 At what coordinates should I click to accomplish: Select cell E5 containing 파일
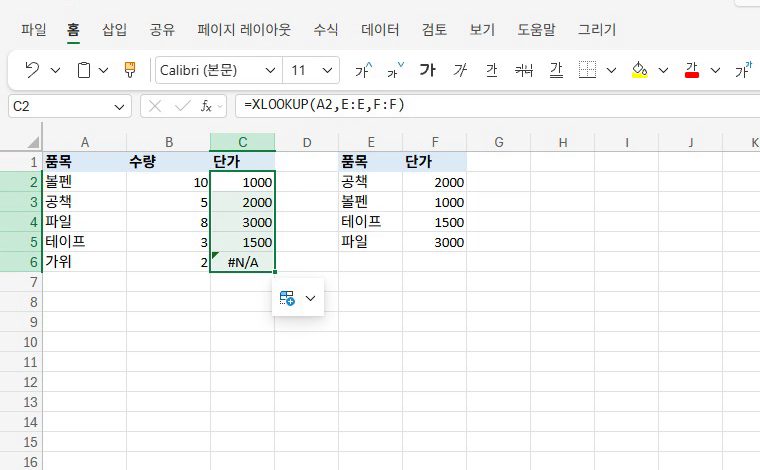(371, 242)
